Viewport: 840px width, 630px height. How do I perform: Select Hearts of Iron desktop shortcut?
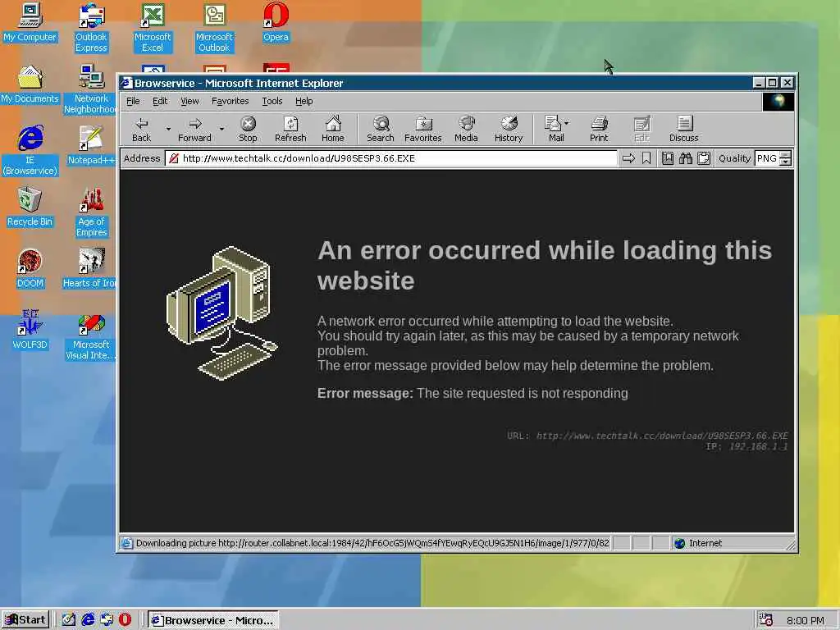90,269
